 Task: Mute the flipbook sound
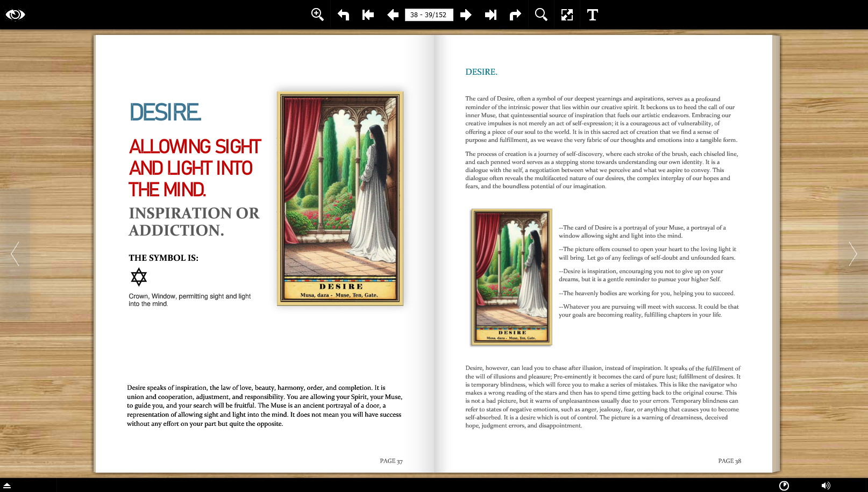point(826,486)
